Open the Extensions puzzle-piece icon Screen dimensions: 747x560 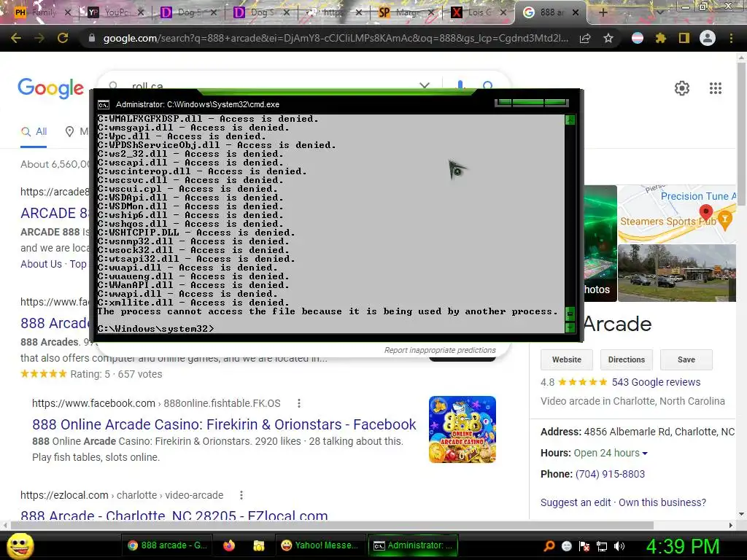tap(661, 38)
